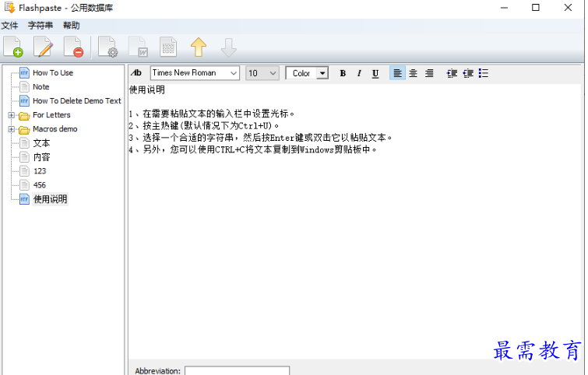
Task: Click line 1 about setting the cursor
Action: click(212, 114)
